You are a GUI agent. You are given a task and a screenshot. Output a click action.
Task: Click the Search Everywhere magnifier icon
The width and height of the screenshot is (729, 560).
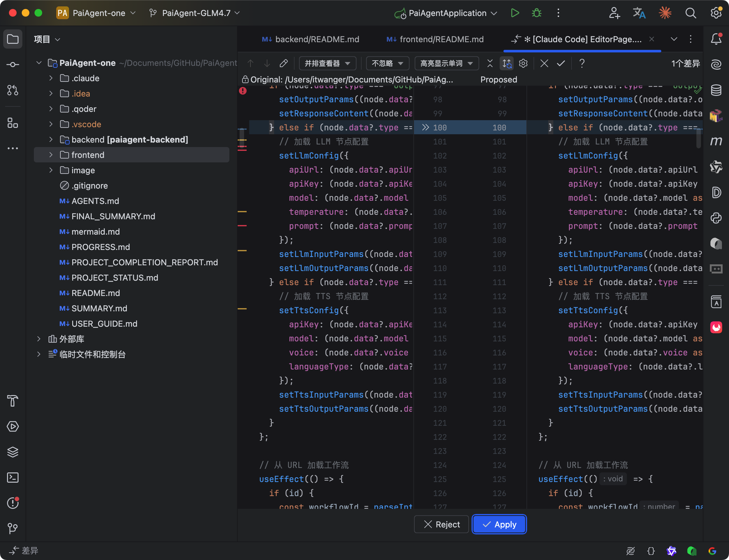click(690, 13)
